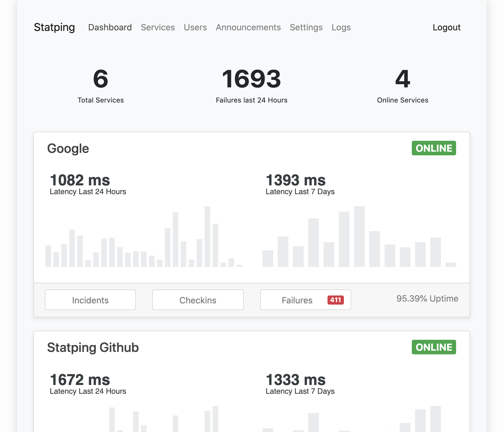Image resolution: width=504 pixels, height=432 pixels.
Task: Open the Users section
Action: [195, 27]
